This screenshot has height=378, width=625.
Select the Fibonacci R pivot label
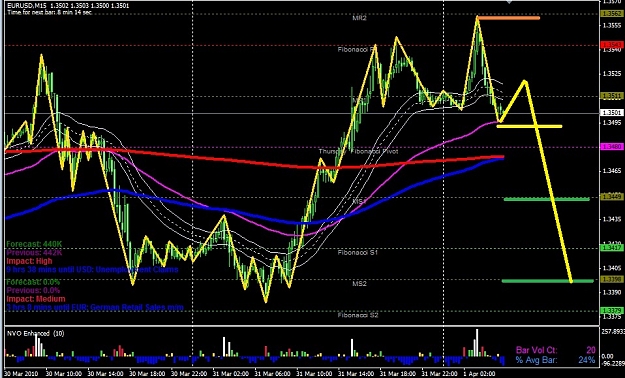(357, 50)
